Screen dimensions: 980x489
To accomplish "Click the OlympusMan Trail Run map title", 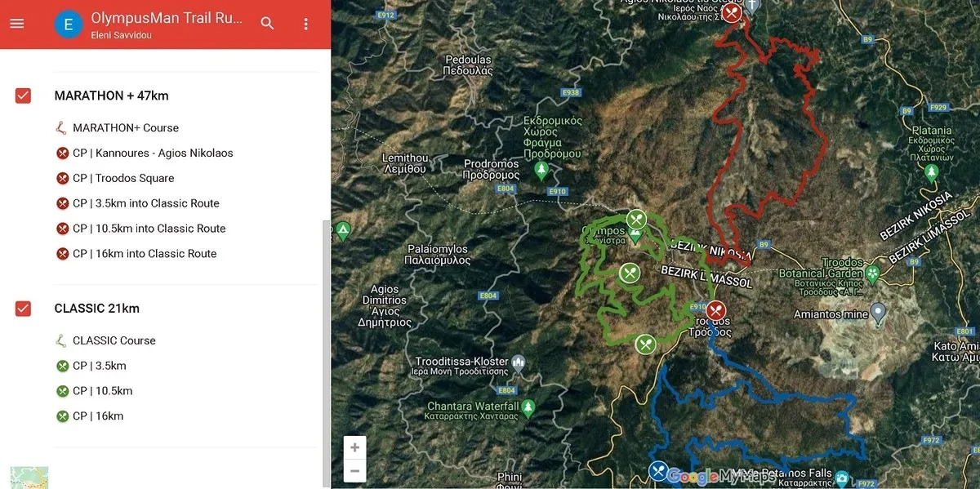I will (167, 18).
